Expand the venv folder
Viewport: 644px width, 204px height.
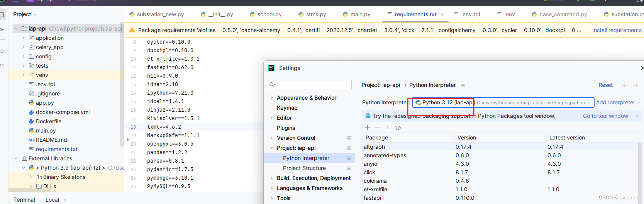tap(24, 75)
